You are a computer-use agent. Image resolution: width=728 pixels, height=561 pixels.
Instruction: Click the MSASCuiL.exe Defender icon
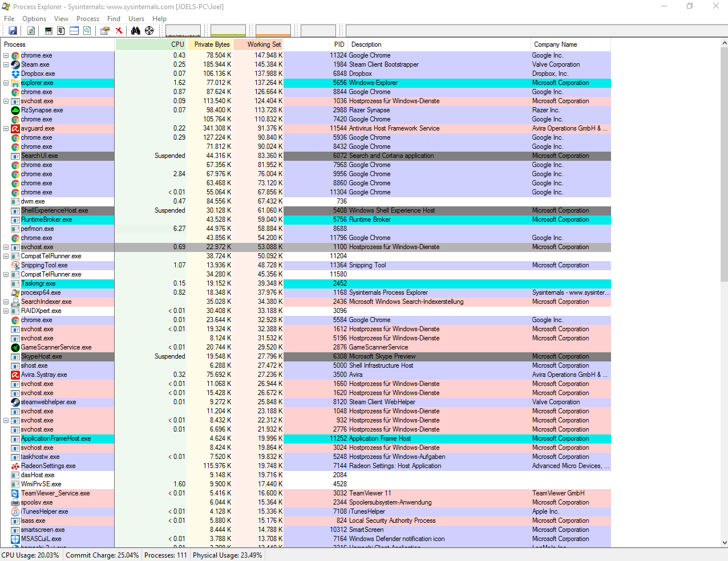coord(15,539)
